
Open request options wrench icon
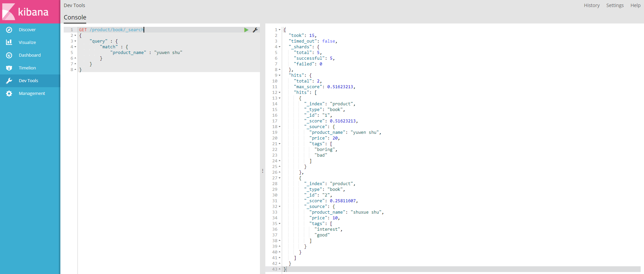point(255,30)
